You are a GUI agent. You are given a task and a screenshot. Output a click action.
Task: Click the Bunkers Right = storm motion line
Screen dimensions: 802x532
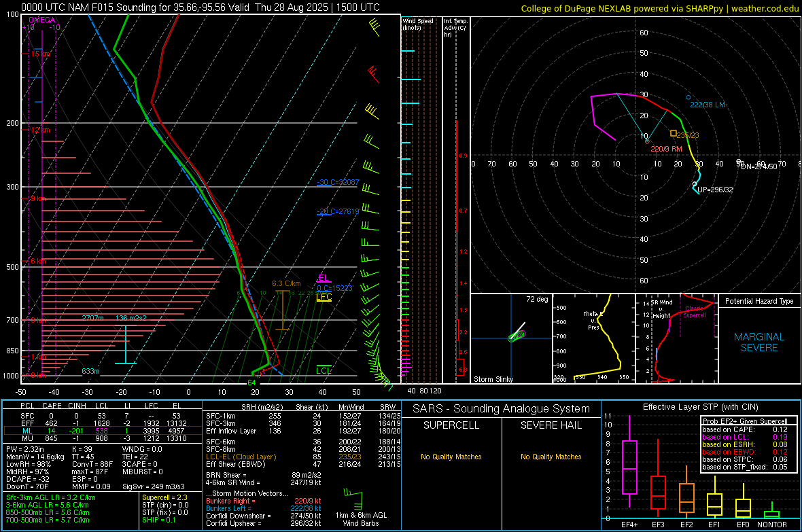(264, 501)
